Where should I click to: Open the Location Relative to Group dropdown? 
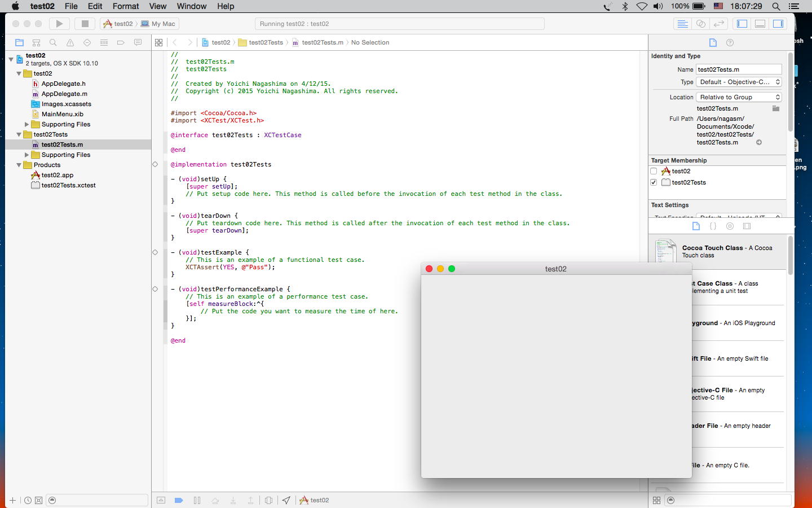(x=739, y=97)
